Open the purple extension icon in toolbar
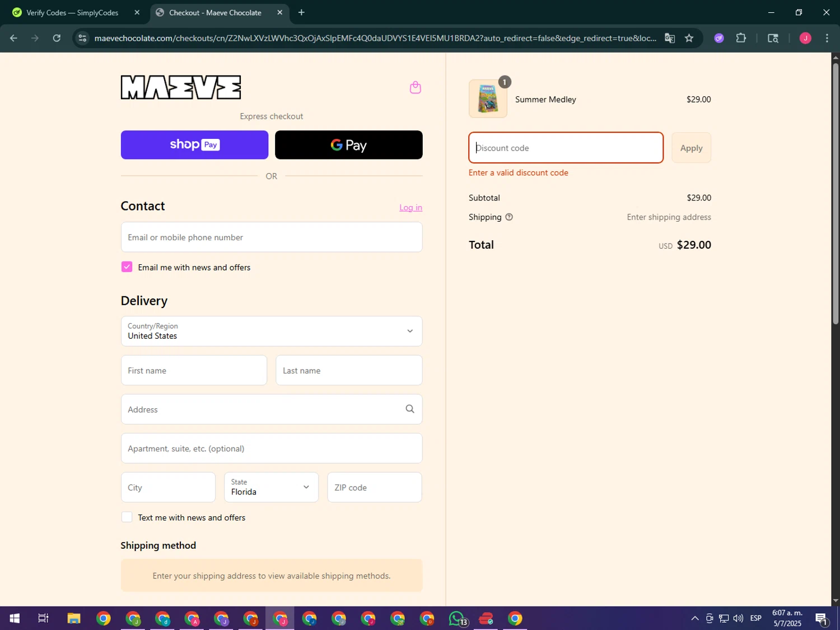The image size is (840, 630). [719, 38]
